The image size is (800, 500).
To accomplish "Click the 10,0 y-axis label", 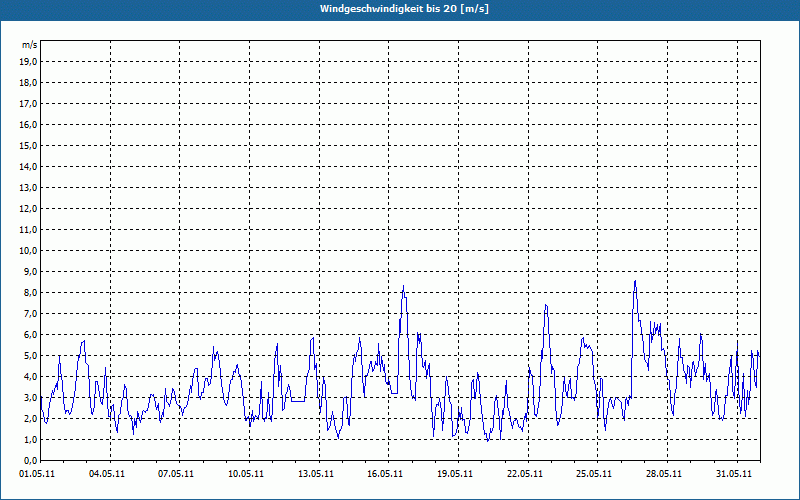I will (28, 251).
